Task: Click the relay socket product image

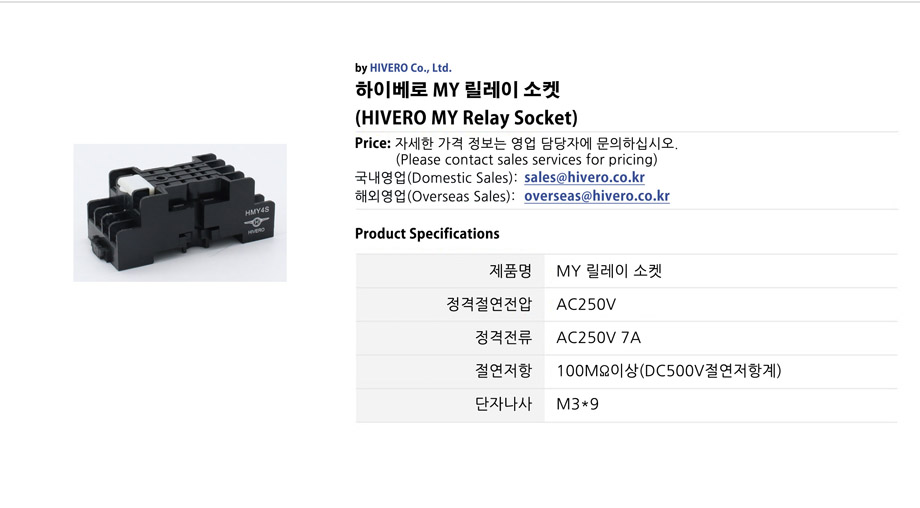Action: [x=180, y=213]
